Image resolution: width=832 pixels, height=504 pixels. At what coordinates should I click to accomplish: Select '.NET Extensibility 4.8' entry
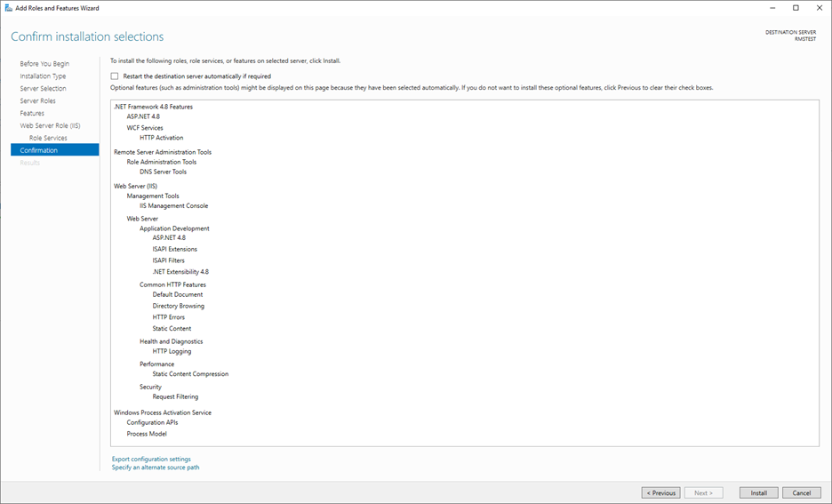(180, 272)
